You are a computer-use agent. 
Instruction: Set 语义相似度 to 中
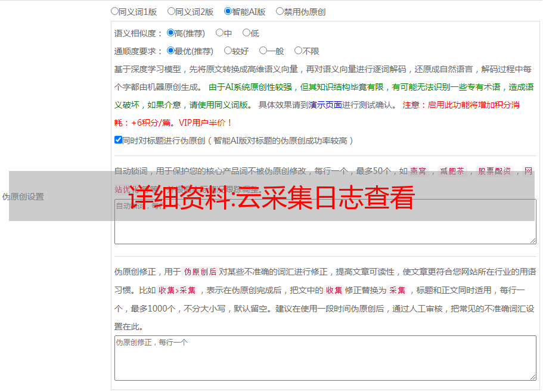219,33
